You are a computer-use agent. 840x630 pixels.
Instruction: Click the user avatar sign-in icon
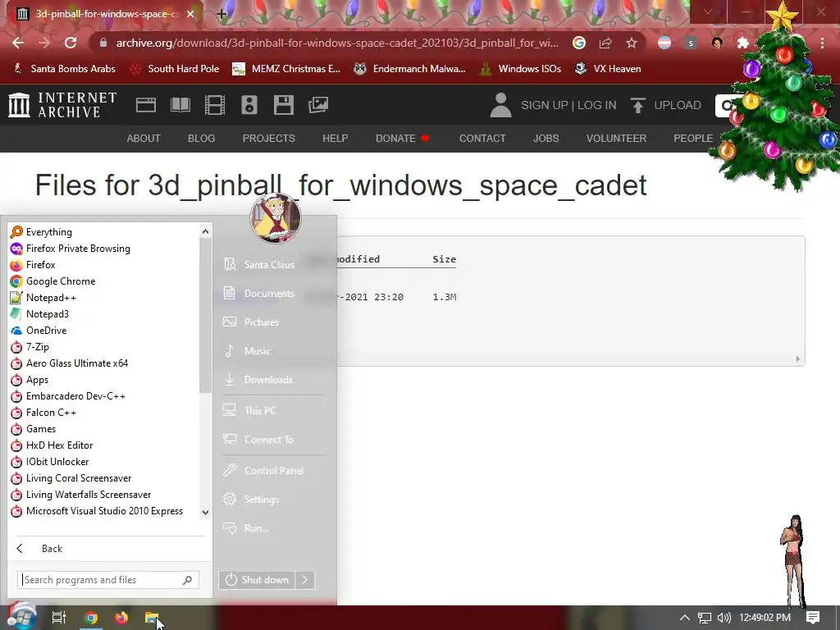[x=501, y=105]
